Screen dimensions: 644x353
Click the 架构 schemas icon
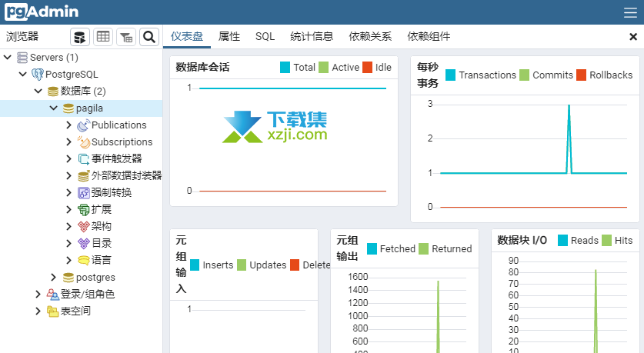click(83, 227)
